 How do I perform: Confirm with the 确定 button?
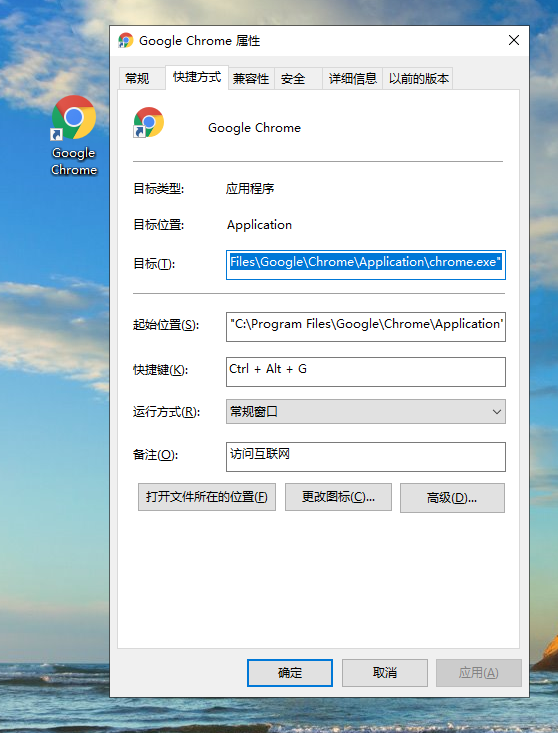click(290, 673)
